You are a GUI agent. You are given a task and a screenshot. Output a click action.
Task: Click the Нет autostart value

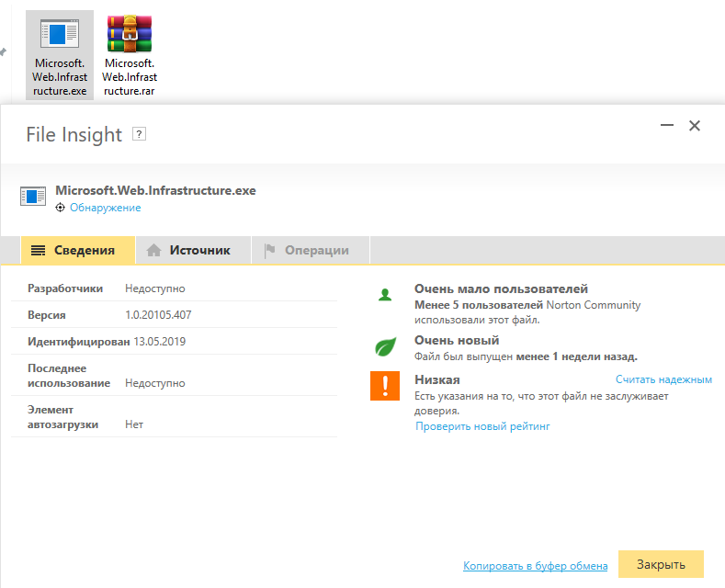(134, 424)
